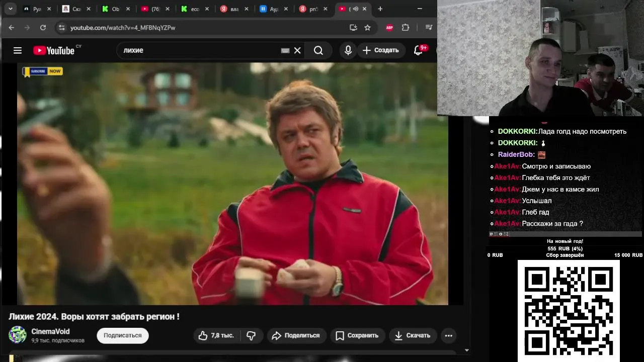This screenshot has width=644, height=362.
Task: Click the Подписаться button
Action: tap(123, 335)
